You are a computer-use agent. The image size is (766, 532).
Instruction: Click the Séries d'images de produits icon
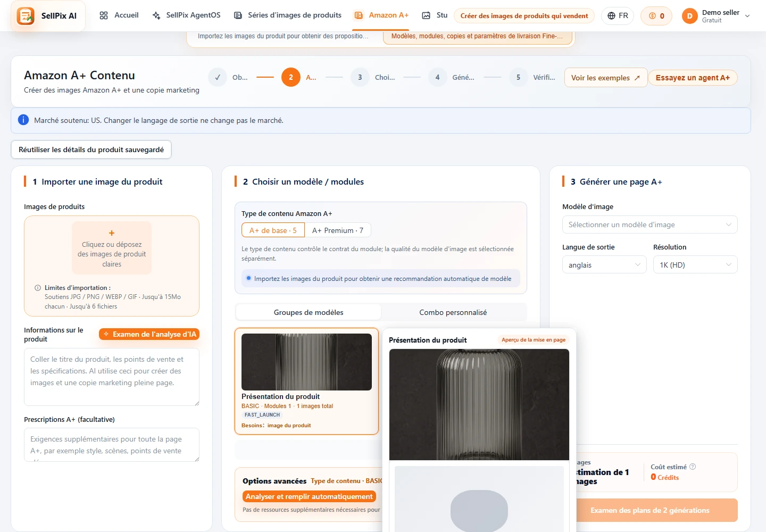pos(238,15)
